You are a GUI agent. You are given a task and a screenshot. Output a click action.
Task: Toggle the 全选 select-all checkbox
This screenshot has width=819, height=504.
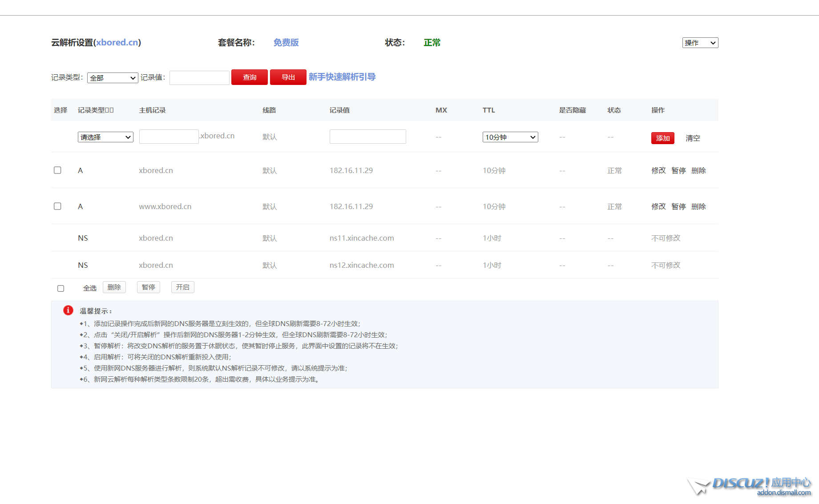pos(61,288)
